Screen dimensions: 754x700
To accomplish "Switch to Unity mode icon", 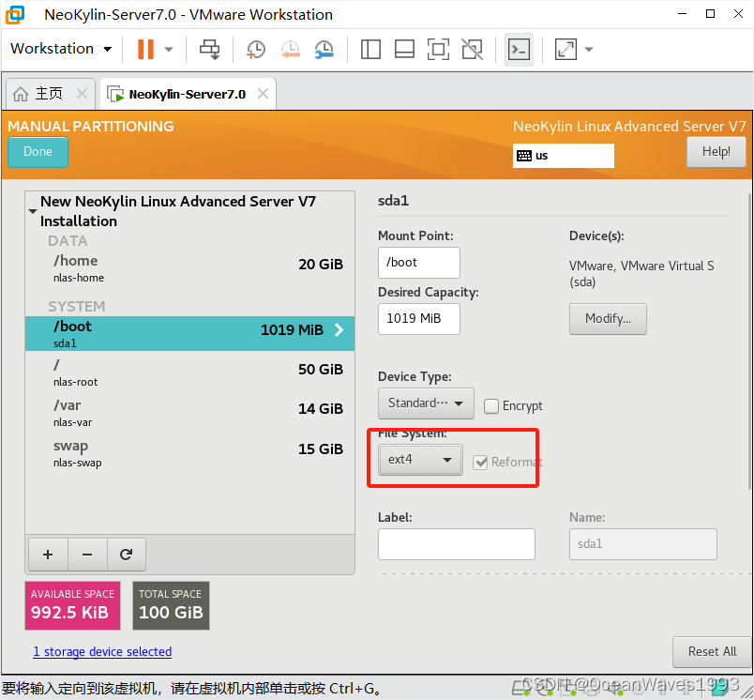I will click(x=473, y=49).
